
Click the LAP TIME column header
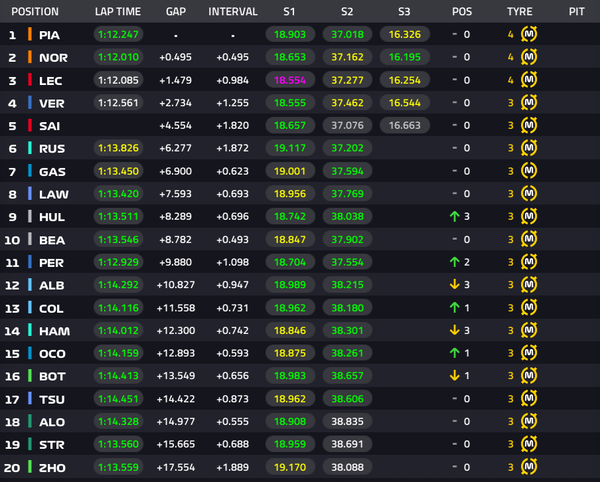118,11
